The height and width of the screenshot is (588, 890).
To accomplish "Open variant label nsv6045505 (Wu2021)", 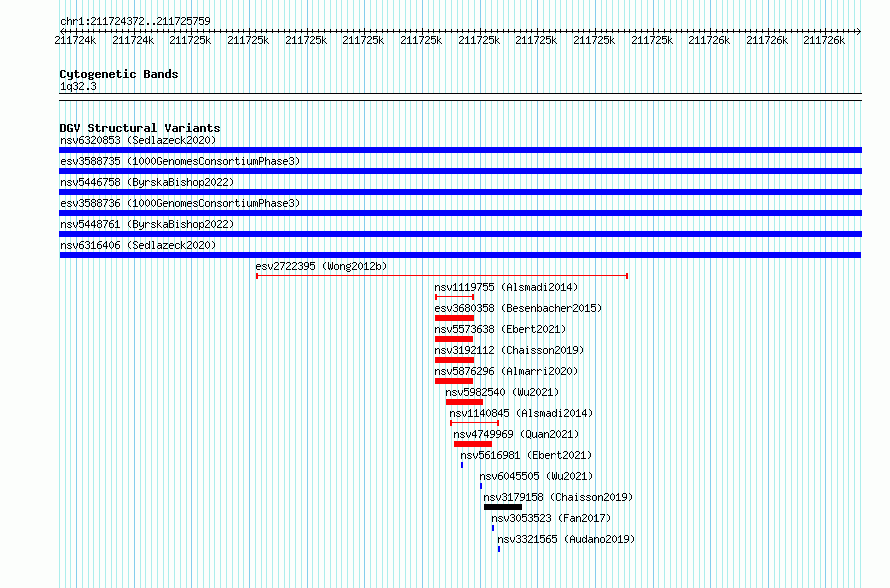I will tap(536, 476).
